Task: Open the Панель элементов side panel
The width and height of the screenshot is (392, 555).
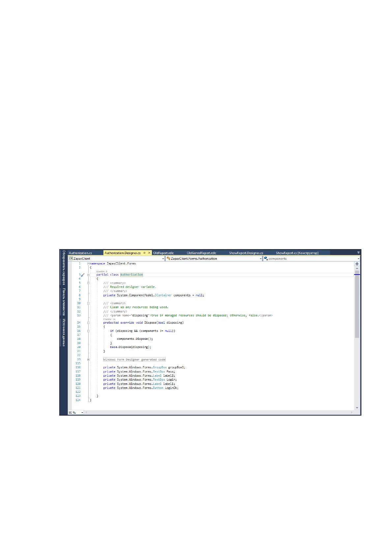Action: (64, 302)
